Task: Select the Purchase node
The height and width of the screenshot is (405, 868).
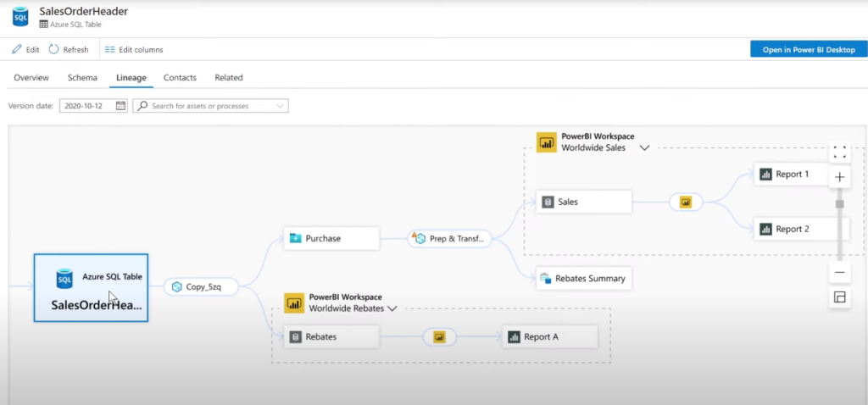Action: (331, 238)
